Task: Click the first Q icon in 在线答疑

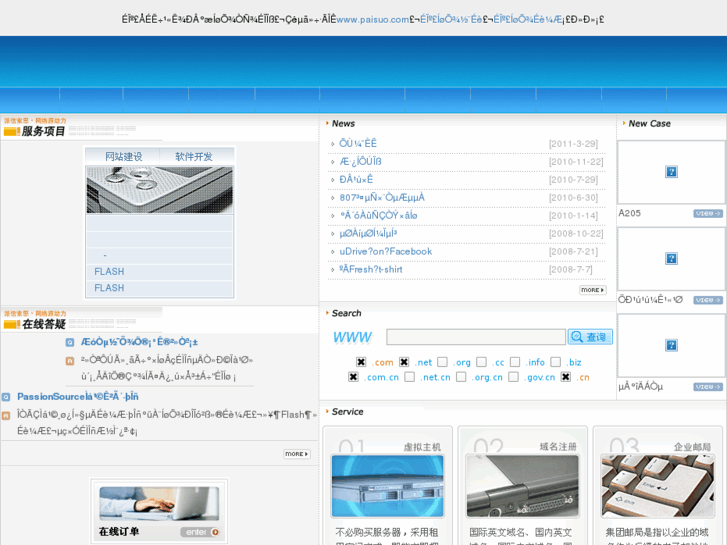Action: tap(70, 342)
